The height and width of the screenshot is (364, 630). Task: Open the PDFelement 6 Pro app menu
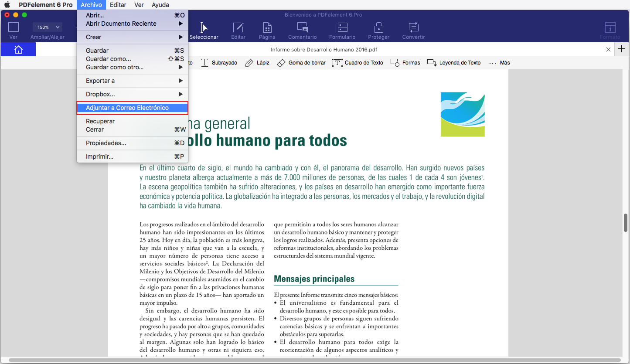tap(46, 5)
